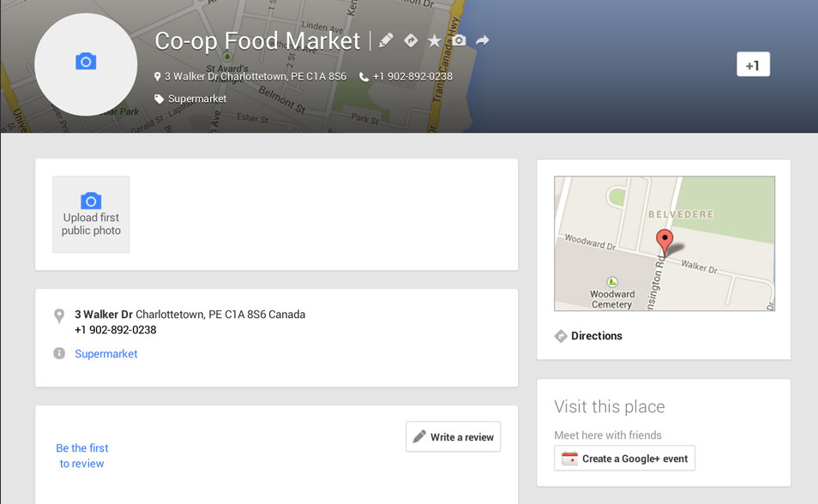818x504 pixels.
Task: Create a Google+ event
Action: (x=624, y=459)
